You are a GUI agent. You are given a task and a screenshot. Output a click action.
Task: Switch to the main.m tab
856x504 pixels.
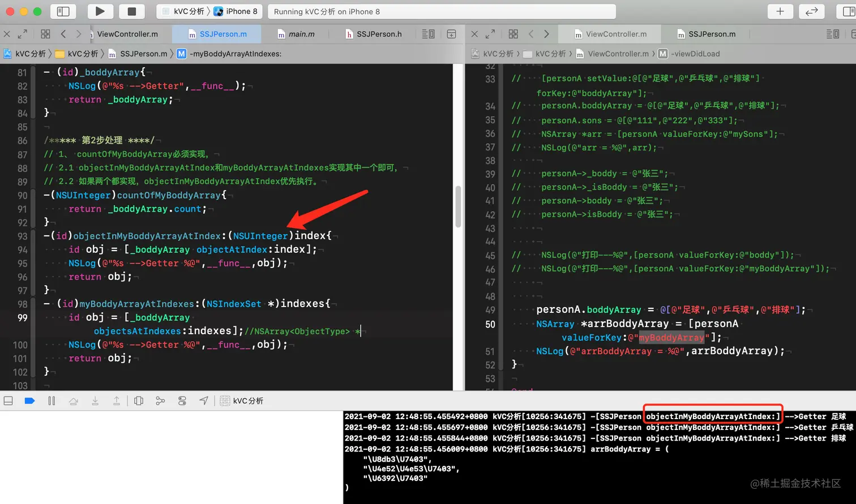[296, 34]
